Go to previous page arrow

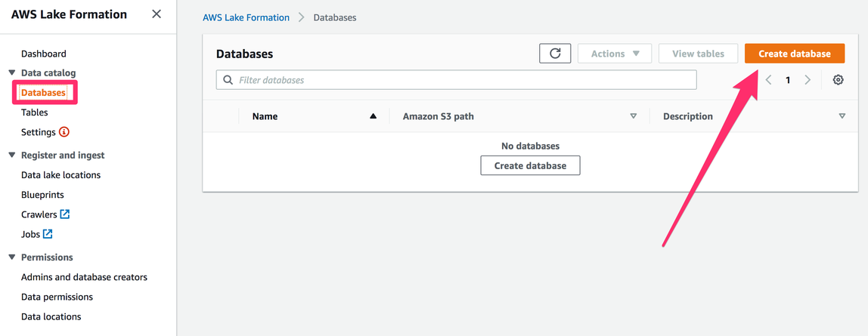point(768,80)
